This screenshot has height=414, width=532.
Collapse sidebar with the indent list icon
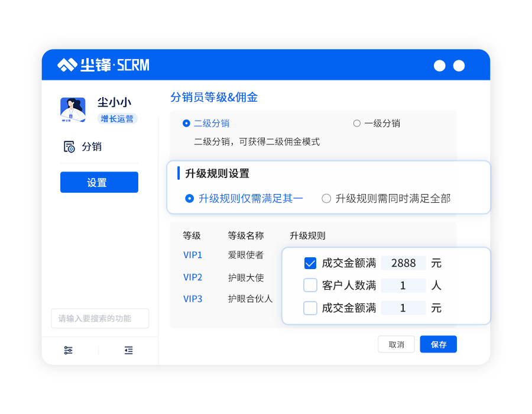[129, 350]
